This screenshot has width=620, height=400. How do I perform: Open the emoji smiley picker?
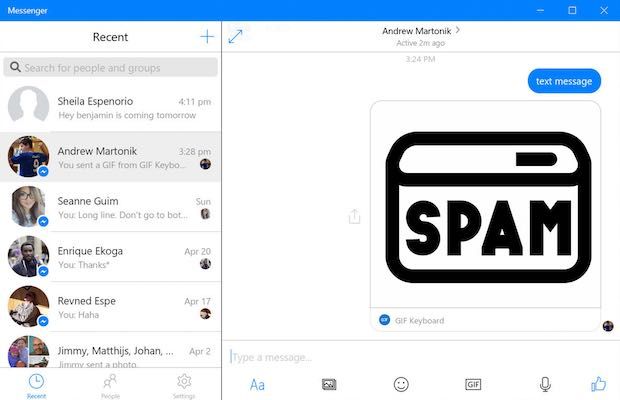401,384
